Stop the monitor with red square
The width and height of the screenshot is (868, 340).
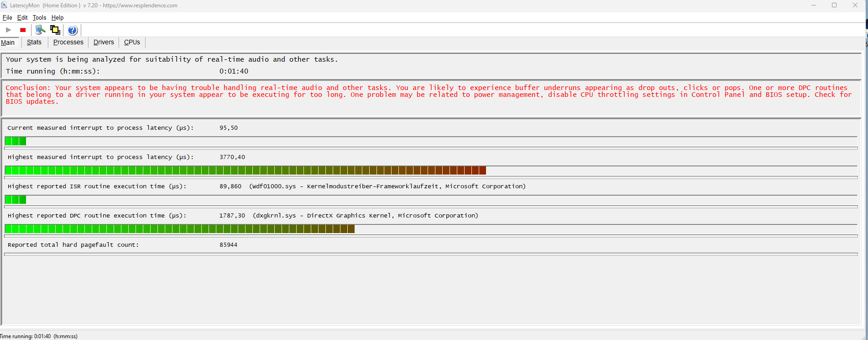click(23, 30)
